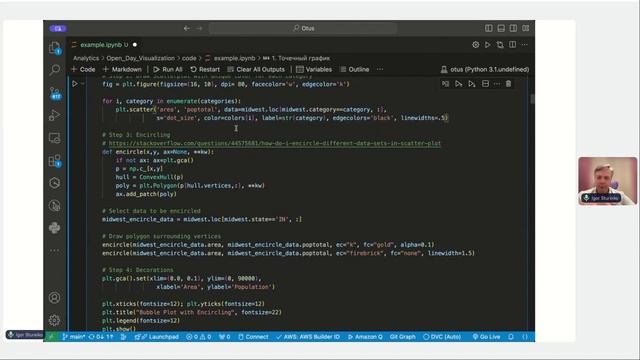Open the Python view in activity bar
This screenshot has height=360, width=640.
coord(55,228)
